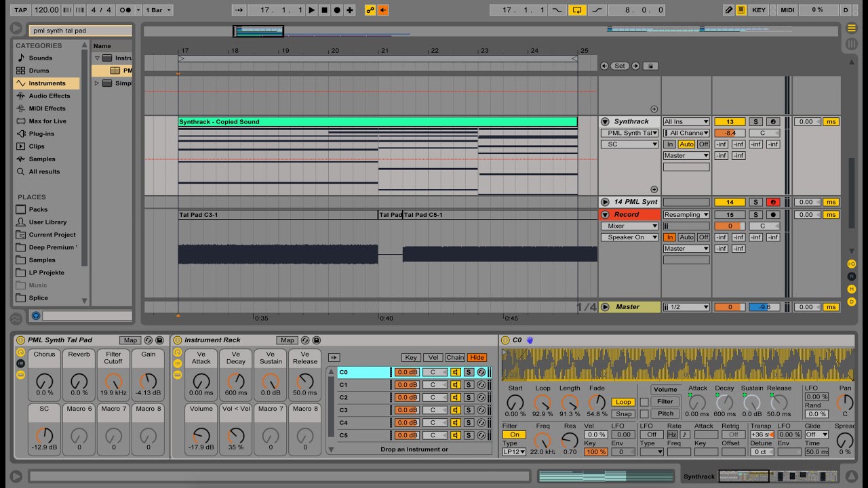Open the quantization 1 Bar dropdown
The height and width of the screenshot is (488, 868).
click(159, 10)
